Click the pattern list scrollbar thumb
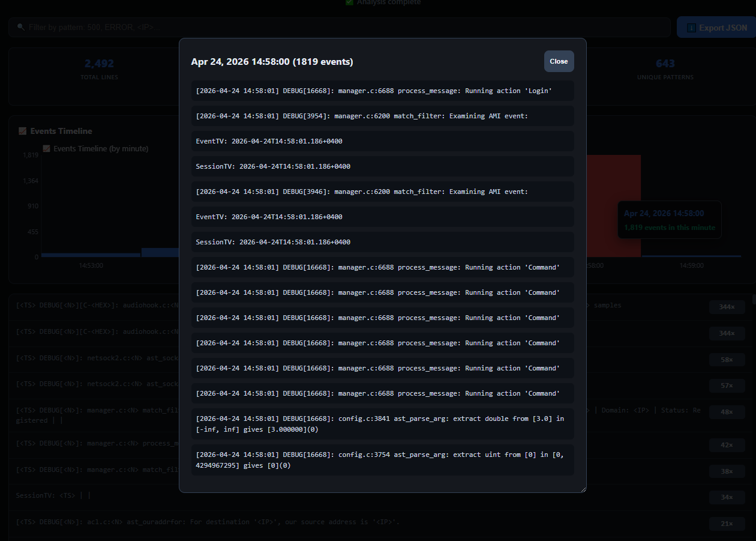This screenshot has width=756, height=541. pyautogui.click(x=754, y=299)
